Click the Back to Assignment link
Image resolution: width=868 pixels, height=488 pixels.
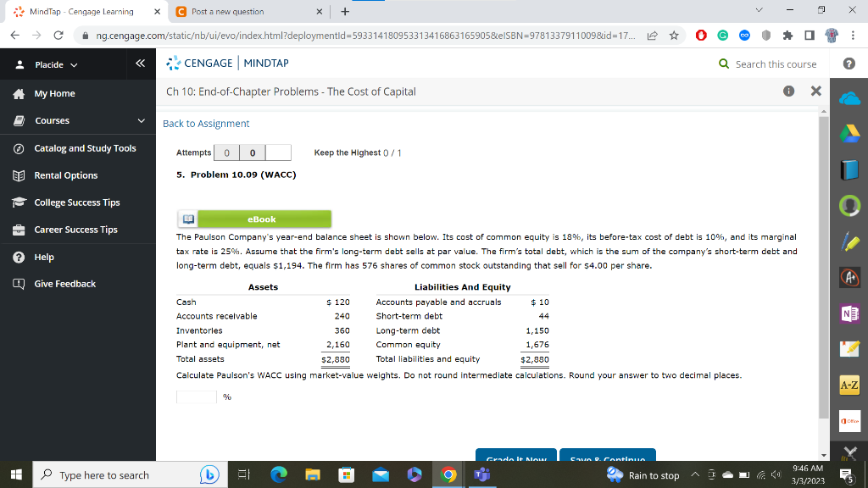coord(206,124)
